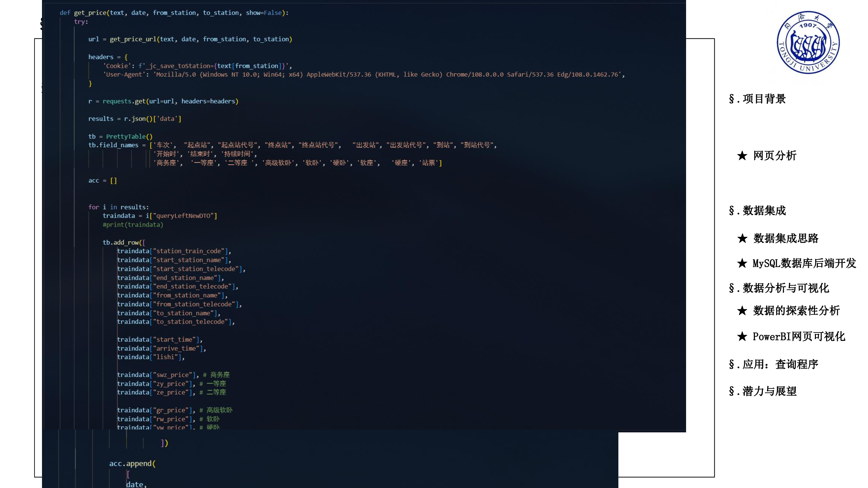Viewport: 868px width, 488px height.
Task: Click the Tongji University logo
Action: click(808, 43)
